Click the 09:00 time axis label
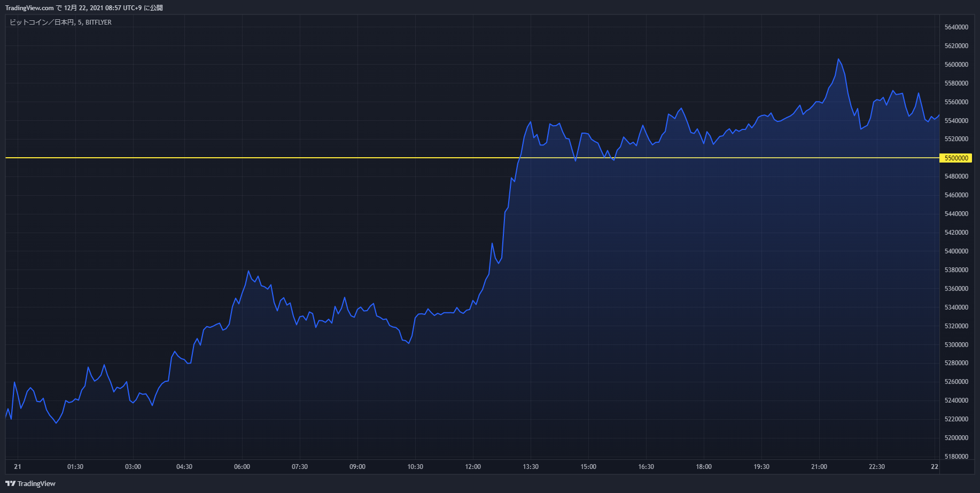 click(357, 467)
